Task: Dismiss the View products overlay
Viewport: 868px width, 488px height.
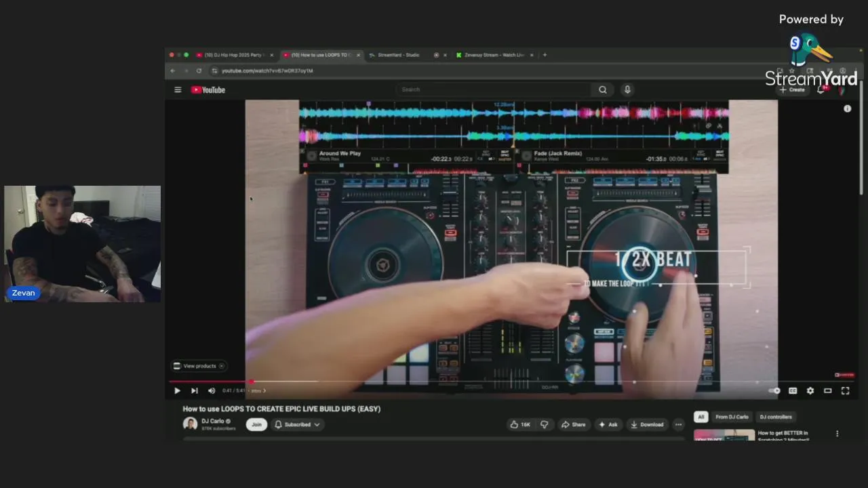Action: (x=222, y=366)
